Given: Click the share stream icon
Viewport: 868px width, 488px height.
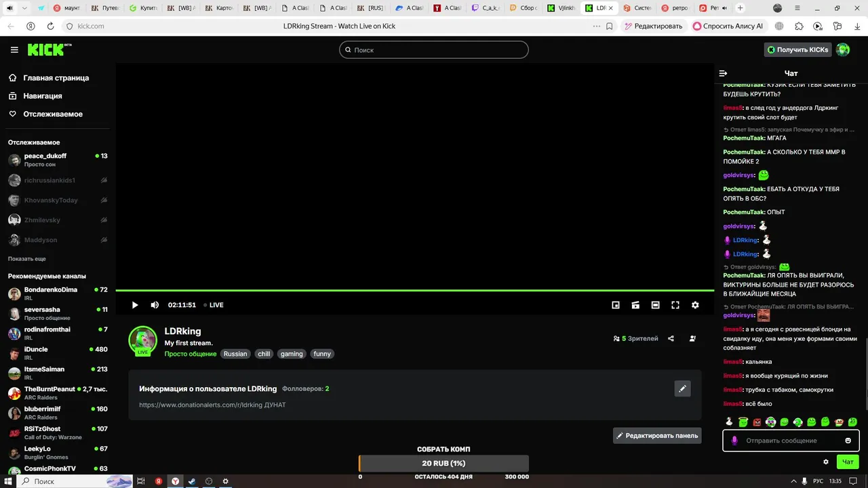Looking at the screenshot, I should click(671, 338).
